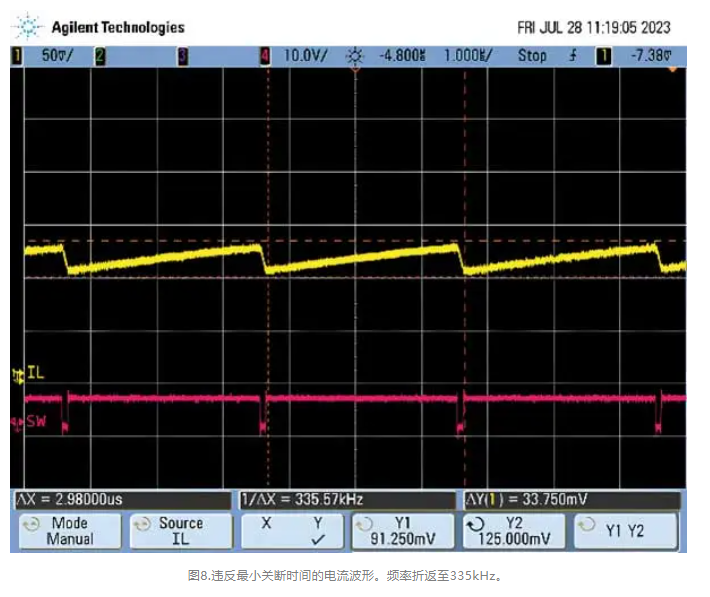
Task: Select the channel 3 indicator badge
Action: click(x=182, y=56)
